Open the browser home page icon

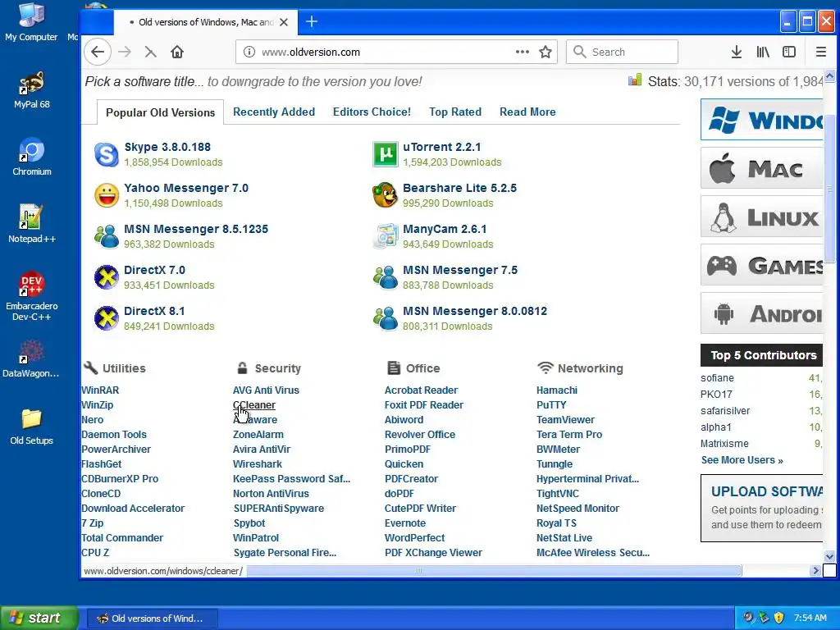click(x=177, y=52)
